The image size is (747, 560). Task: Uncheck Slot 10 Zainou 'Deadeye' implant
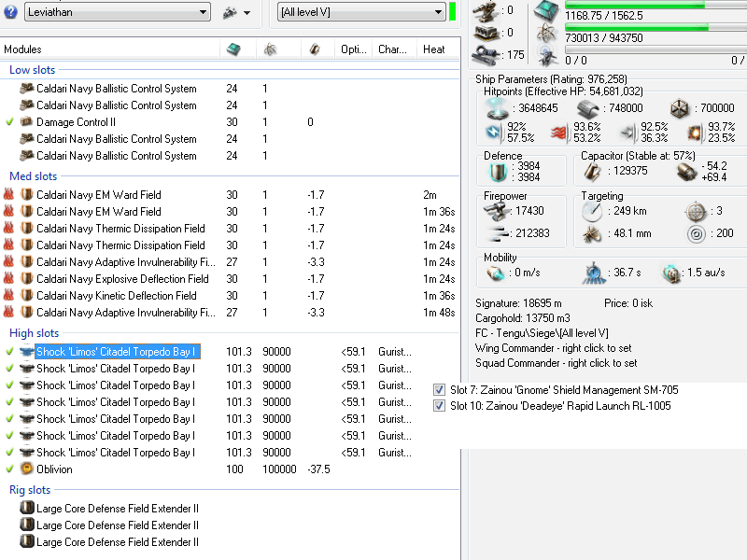tap(440, 406)
